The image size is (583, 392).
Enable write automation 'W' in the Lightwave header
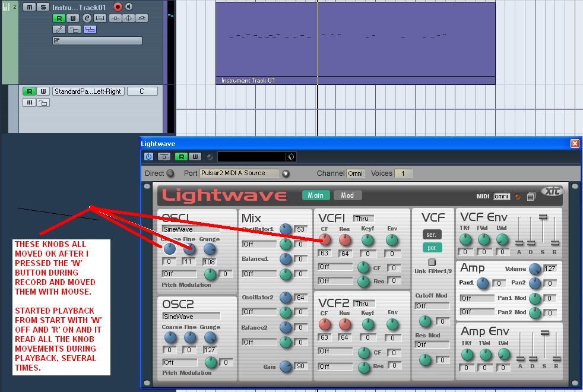(x=195, y=156)
